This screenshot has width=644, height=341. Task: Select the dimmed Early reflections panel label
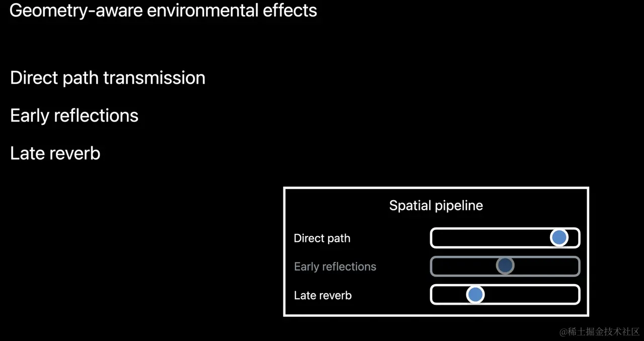point(335,266)
